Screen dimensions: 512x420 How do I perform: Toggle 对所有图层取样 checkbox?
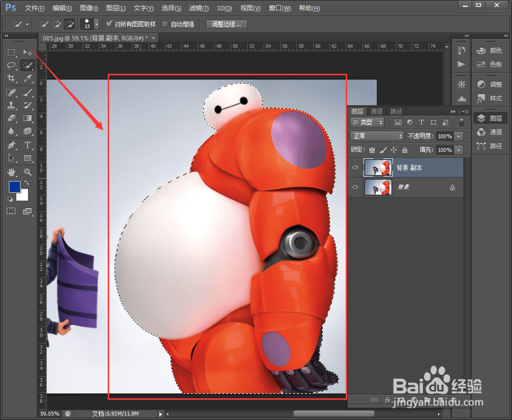tap(109, 24)
